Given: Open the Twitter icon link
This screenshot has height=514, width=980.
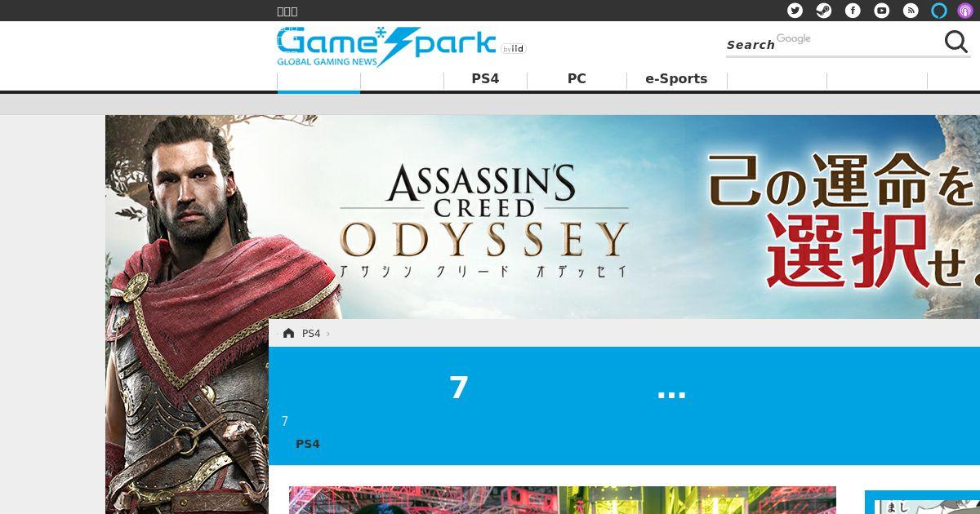Looking at the screenshot, I should click(795, 11).
